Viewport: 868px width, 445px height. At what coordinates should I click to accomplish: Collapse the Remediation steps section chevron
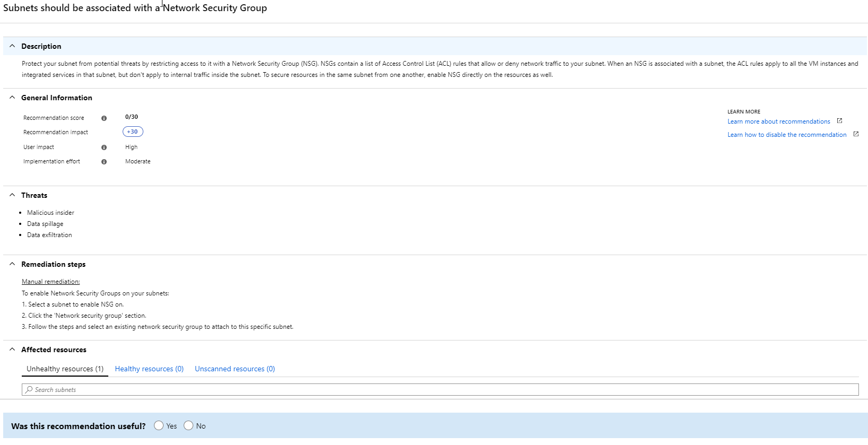tap(12, 264)
